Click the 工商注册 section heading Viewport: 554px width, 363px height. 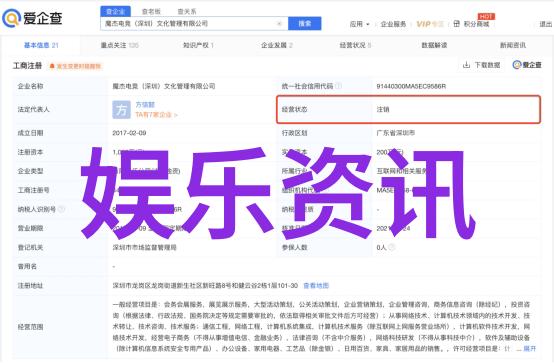28,66
